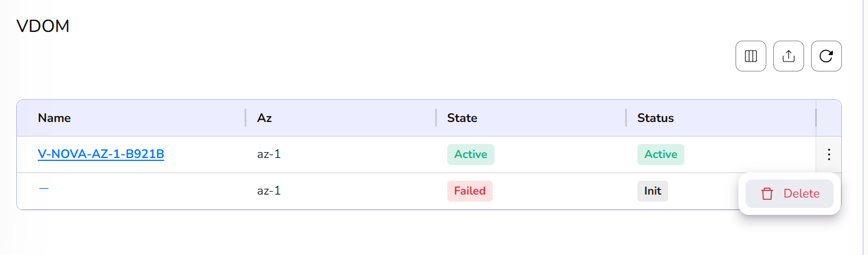Click the export table icon
The height and width of the screenshot is (255, 868).
(x=788, y=56)
